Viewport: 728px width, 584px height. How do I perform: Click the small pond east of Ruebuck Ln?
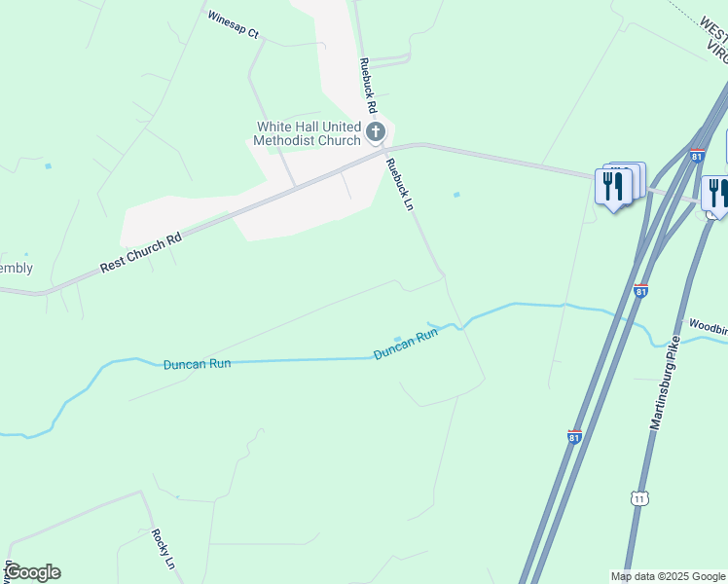456,195
